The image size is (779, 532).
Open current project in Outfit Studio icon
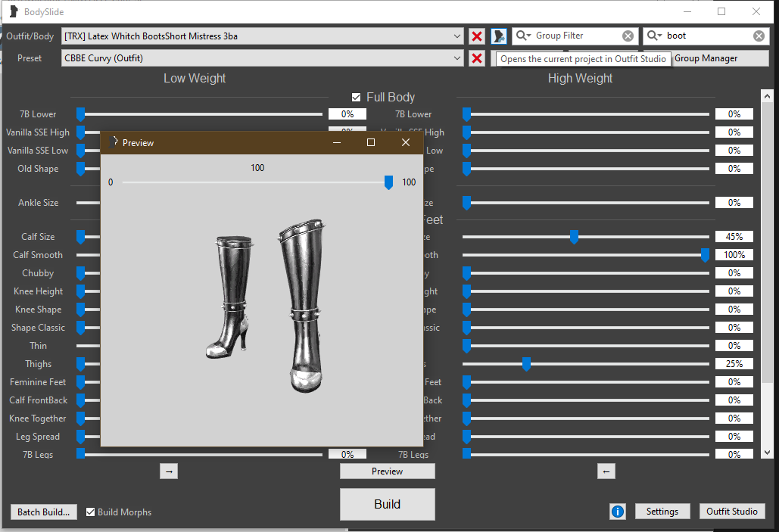[x=499, y=36]
